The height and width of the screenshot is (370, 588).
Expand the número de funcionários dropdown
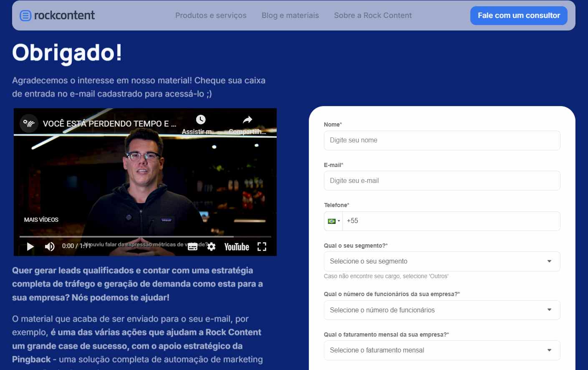pyautogui.click(x=442, y=310)
